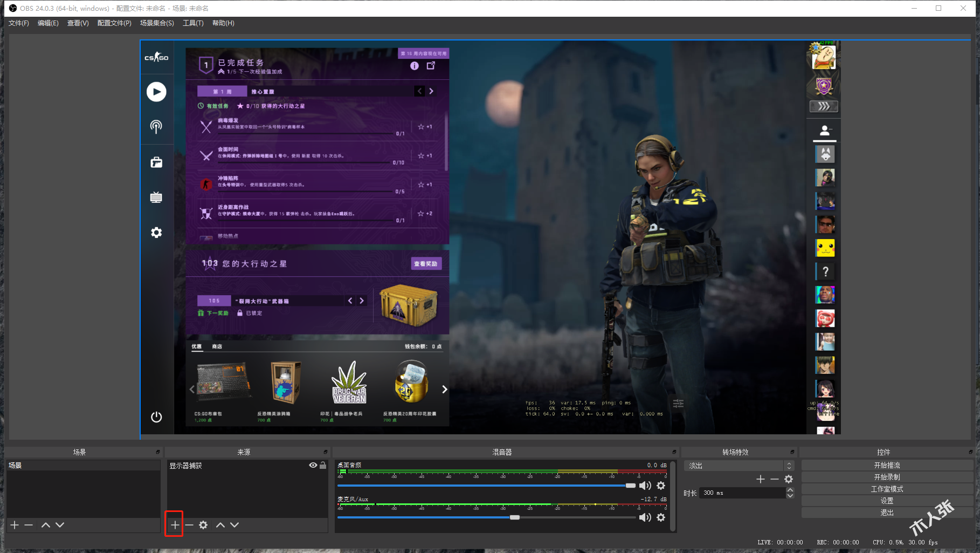Screen dimensions: 980x553
Task: Move scene down in scenes list
Action: (x=60, y=525)
